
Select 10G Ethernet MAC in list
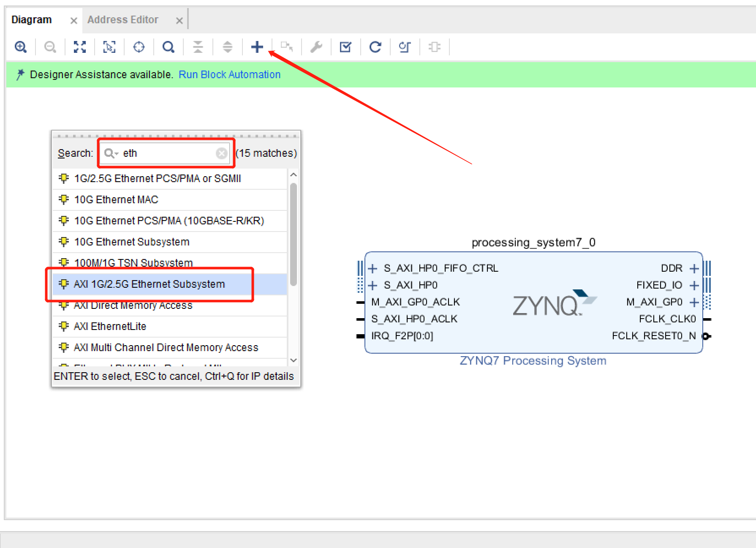click(x=170, y=199)
